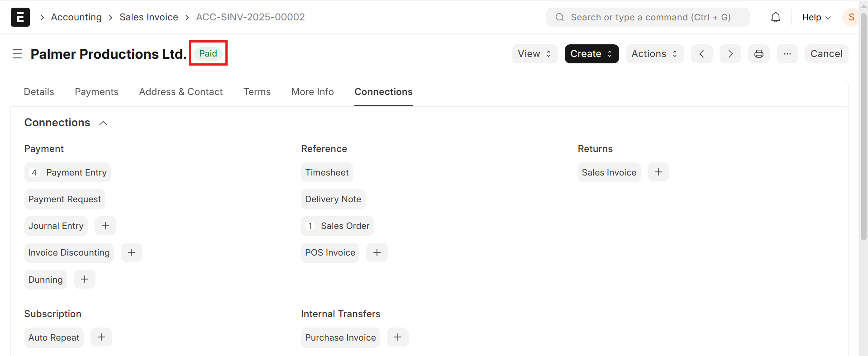Open the notifications bell

pos(775,17)
